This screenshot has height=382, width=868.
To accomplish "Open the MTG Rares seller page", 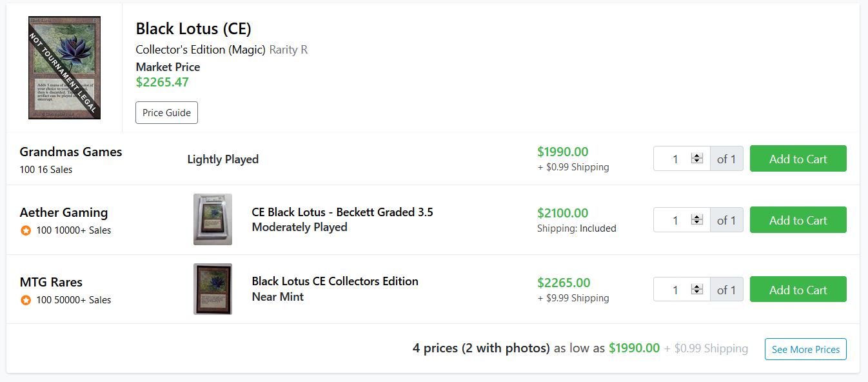I will coord(51,282).
